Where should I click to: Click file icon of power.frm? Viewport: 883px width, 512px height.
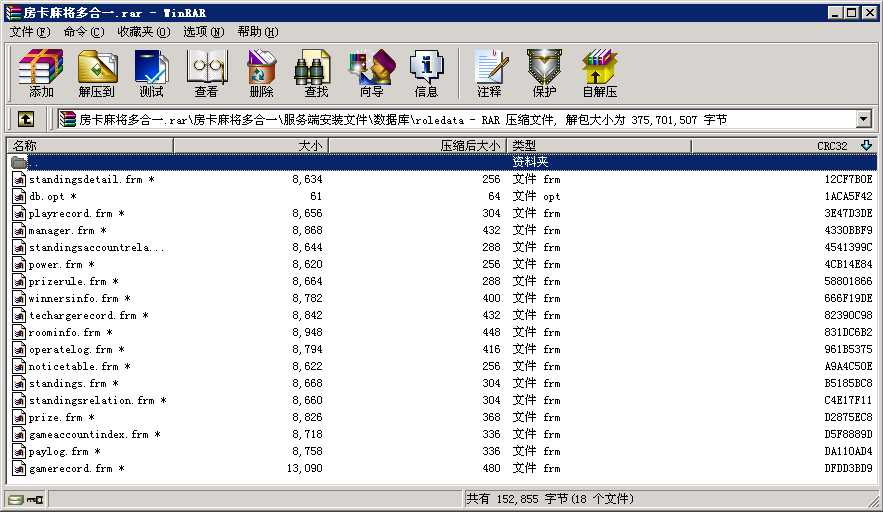click(19, 265)
